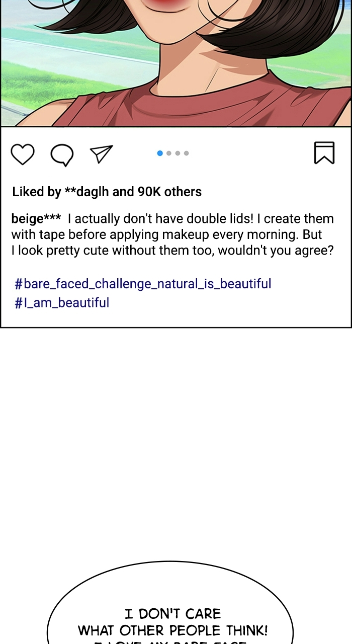Like the post with the heart icon

point(23,154)
